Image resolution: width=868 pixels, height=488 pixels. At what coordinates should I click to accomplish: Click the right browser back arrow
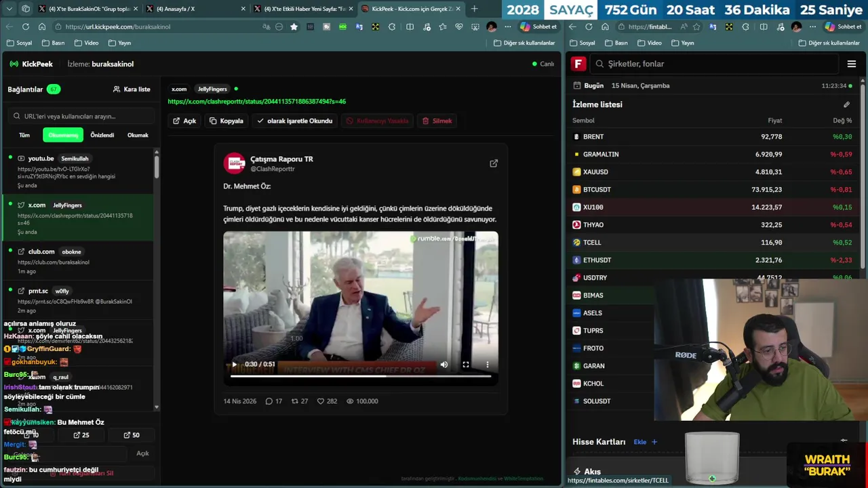(x=572, y=26)
